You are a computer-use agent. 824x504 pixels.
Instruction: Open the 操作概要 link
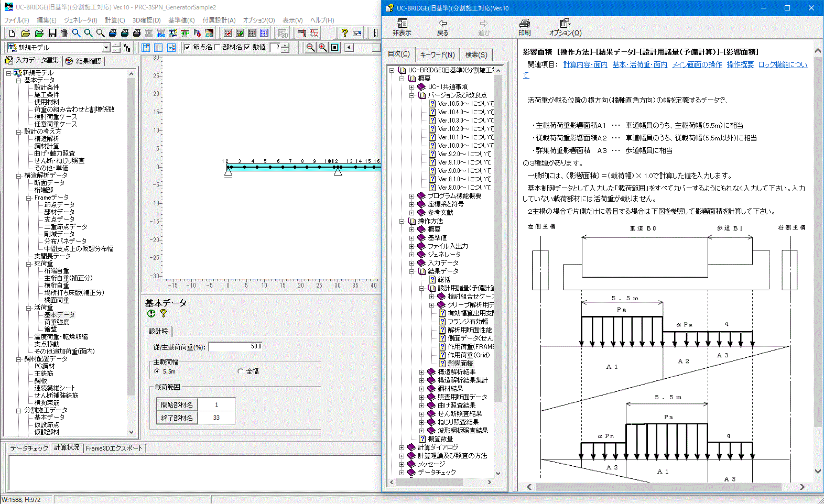coord(740,64)
